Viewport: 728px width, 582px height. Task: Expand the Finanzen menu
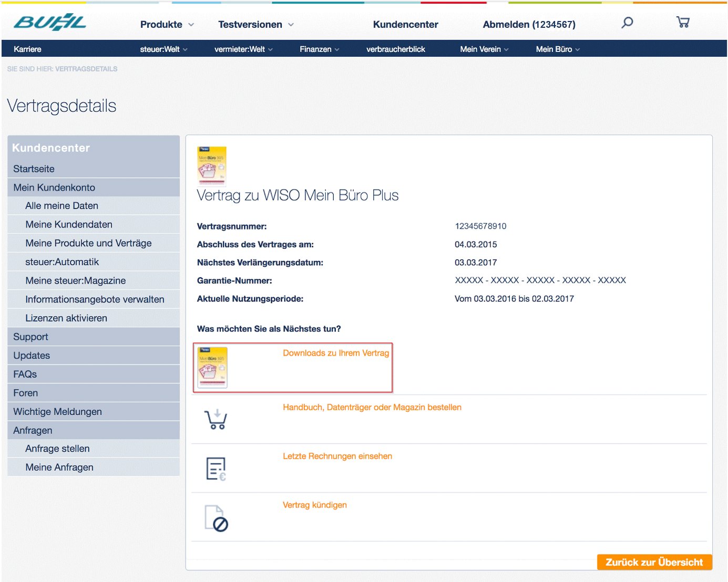[x=319, y=49]
